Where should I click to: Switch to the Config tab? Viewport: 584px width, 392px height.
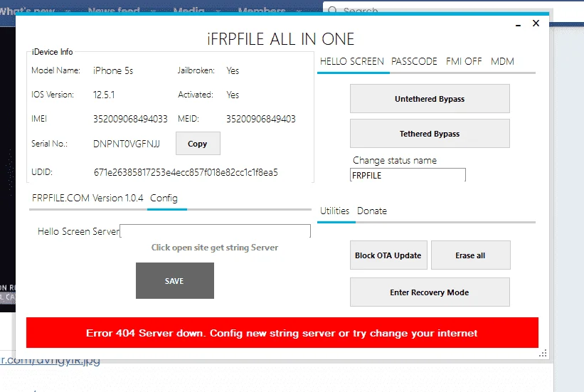164,198
